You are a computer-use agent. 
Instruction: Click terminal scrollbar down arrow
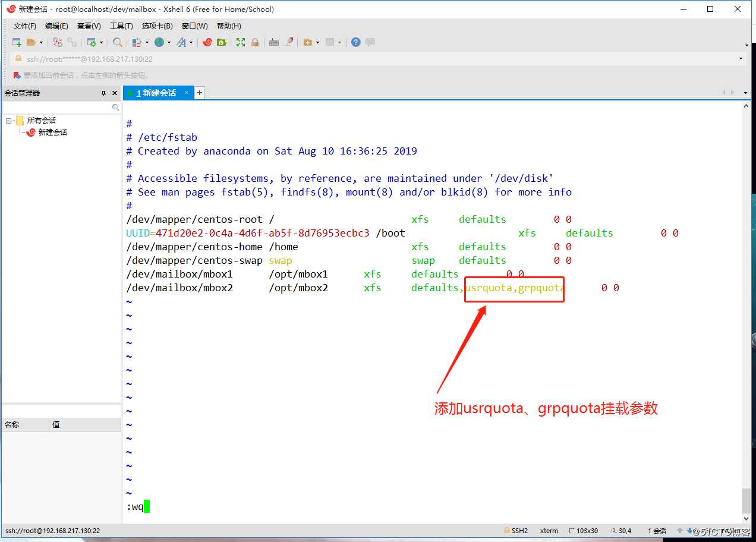point(746,519)
